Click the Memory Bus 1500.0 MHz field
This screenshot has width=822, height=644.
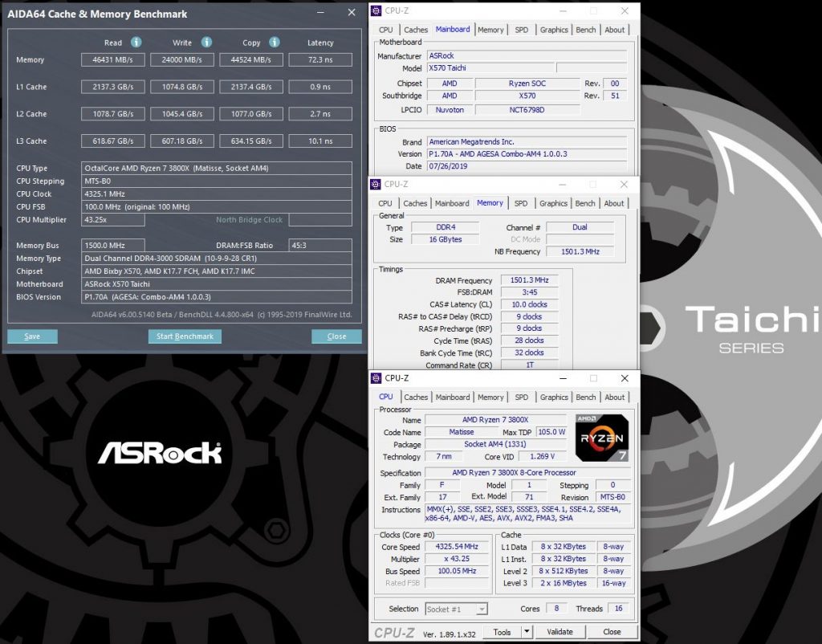[x=112, y=246]
